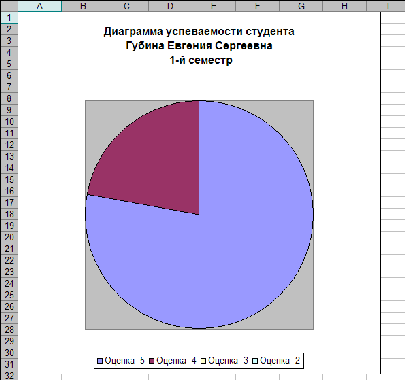The image size is (406, 381).
Task: Select the chart title text
Action: point(199,46)
